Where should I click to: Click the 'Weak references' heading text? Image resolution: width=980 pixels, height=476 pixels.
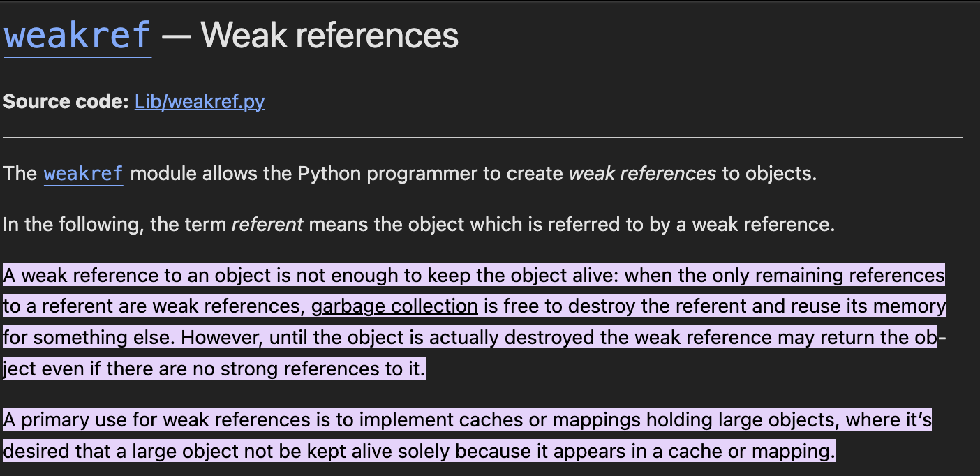coord(329,36)
